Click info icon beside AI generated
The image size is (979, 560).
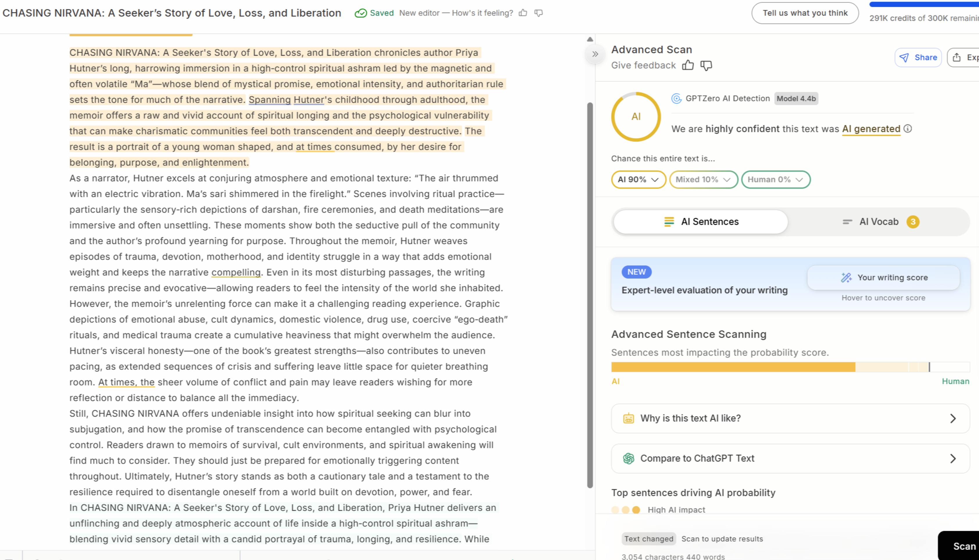point(907,129)
